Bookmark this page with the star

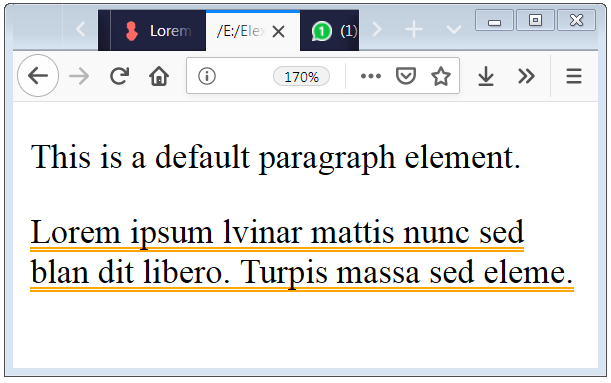[441, 76]
